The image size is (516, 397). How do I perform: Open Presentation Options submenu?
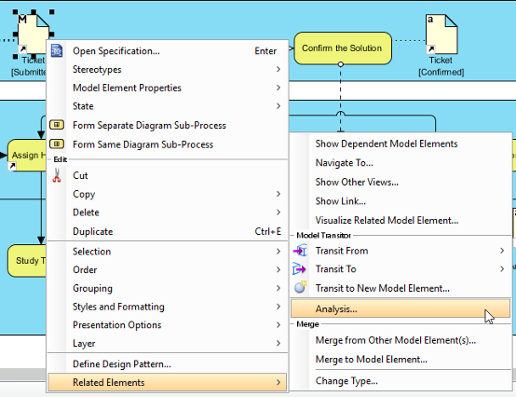[x=168, y=325]
